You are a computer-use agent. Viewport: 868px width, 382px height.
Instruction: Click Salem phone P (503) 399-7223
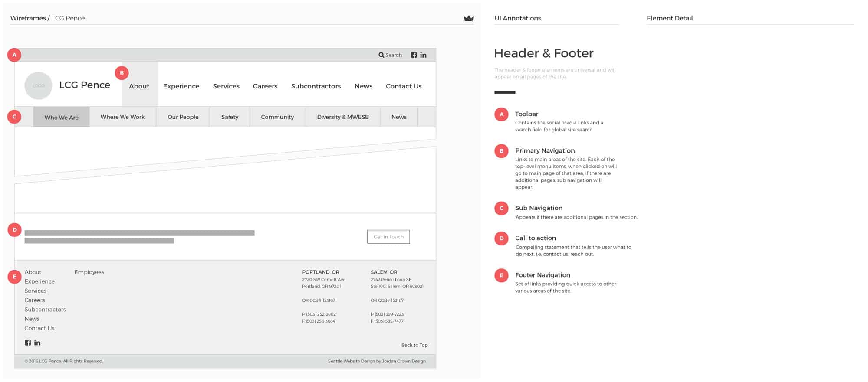[387, 314]
